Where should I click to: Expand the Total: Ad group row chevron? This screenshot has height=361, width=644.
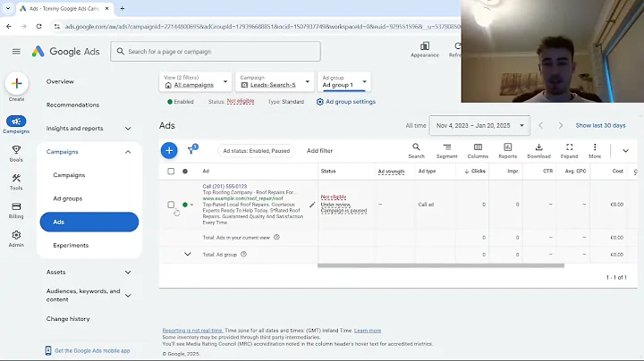187,255
